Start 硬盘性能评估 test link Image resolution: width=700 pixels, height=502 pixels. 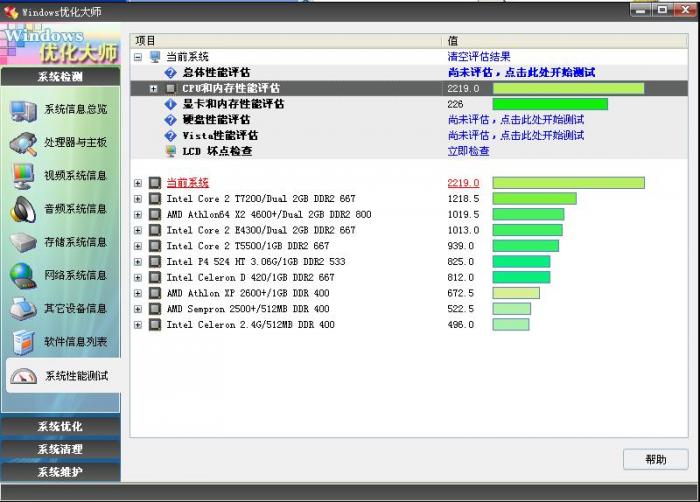click(x=516, y=120)
